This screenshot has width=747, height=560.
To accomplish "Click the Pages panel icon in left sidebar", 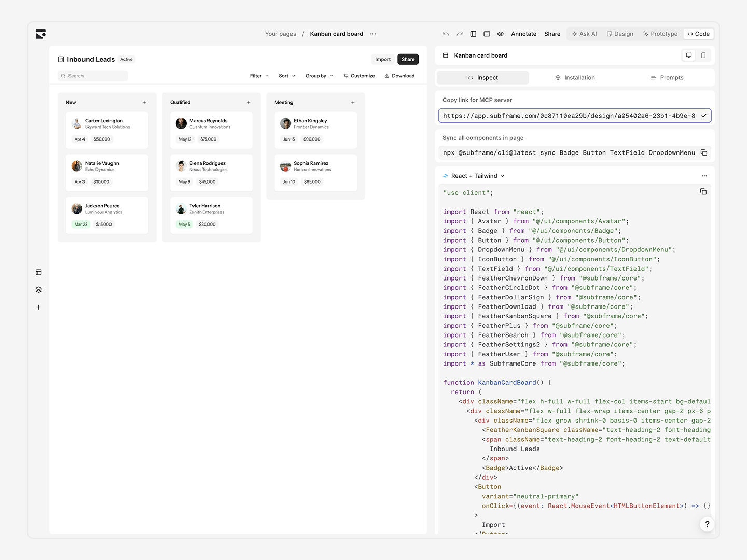I will (x=38, y=272).
